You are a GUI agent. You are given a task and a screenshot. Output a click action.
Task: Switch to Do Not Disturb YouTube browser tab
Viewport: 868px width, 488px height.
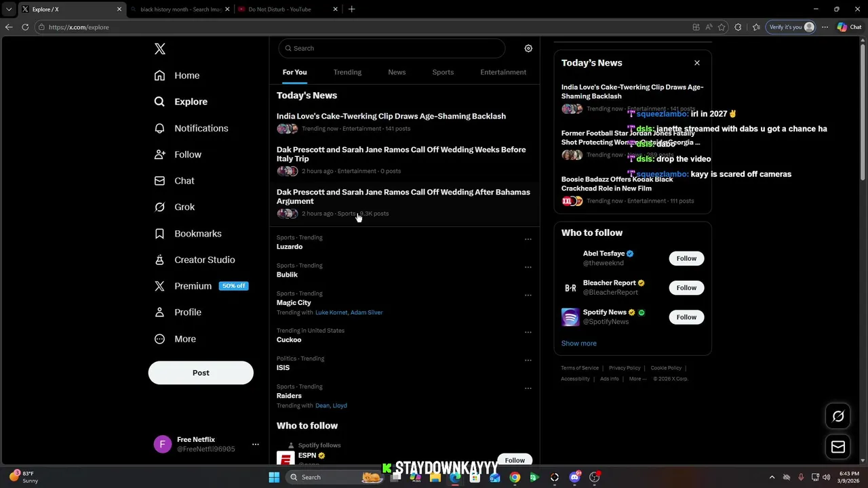click(288, 9)
